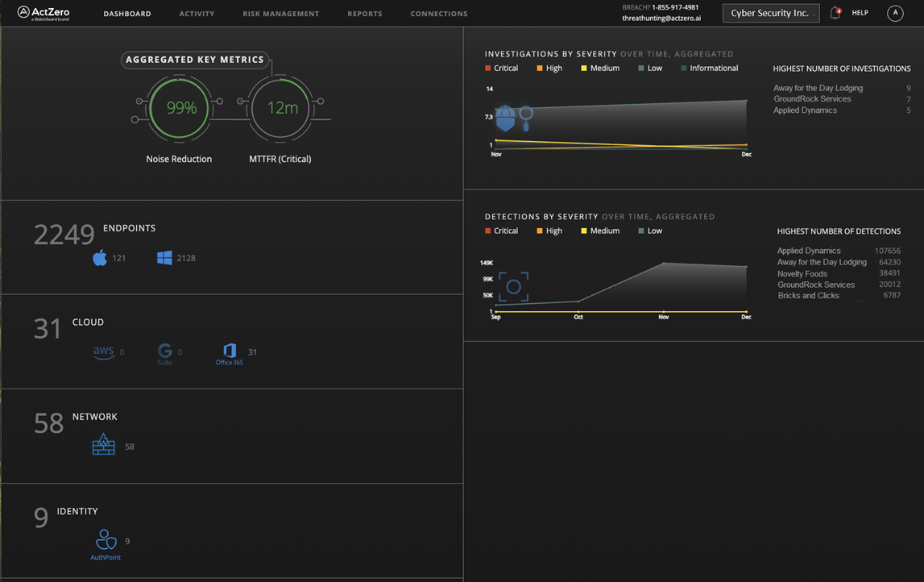Viewport: 924px width, 582px height.
Task: Click the High severity color swatch
Action: click(x=541, y=68)
